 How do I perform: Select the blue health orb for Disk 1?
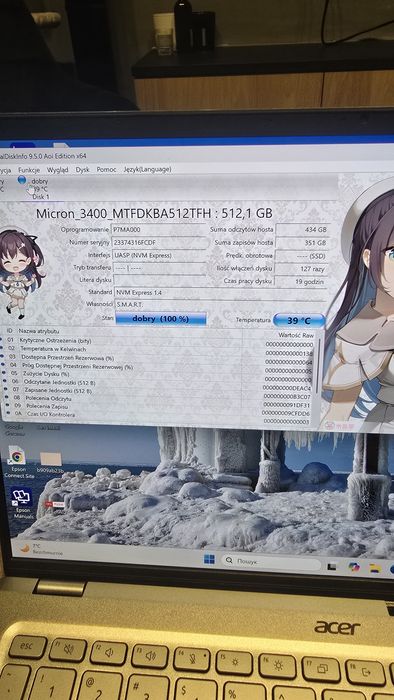(x=22, y=180)
